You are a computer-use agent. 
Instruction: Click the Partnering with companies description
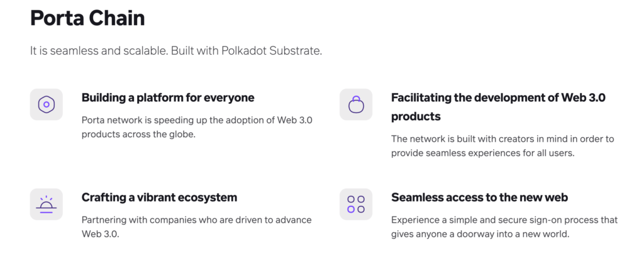coord(197,227)
